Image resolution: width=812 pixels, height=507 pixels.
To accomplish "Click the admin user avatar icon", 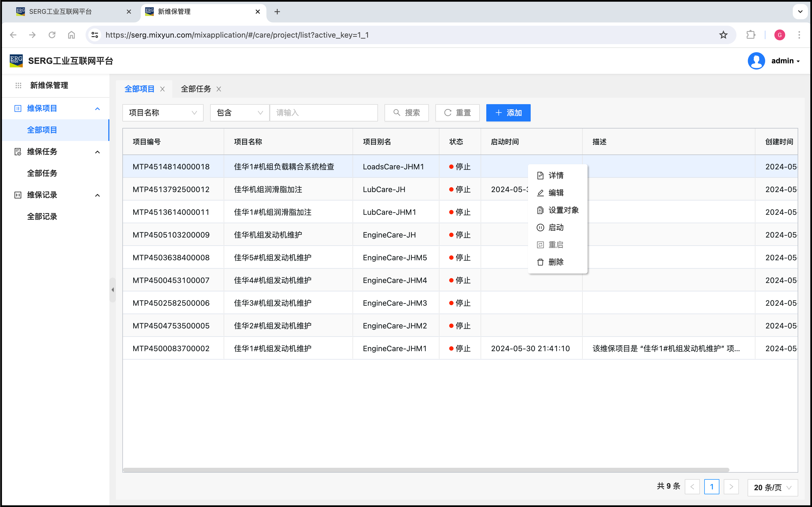I will 756,61.
